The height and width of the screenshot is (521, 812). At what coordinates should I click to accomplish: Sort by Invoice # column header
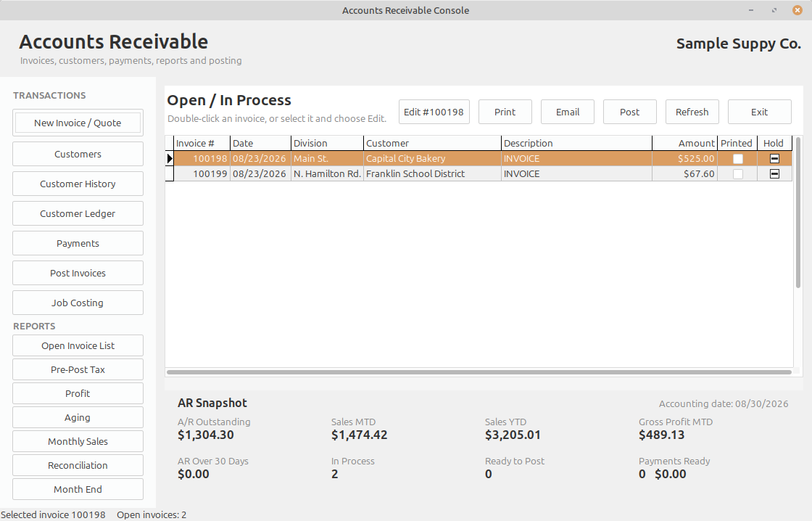point(202,143)
